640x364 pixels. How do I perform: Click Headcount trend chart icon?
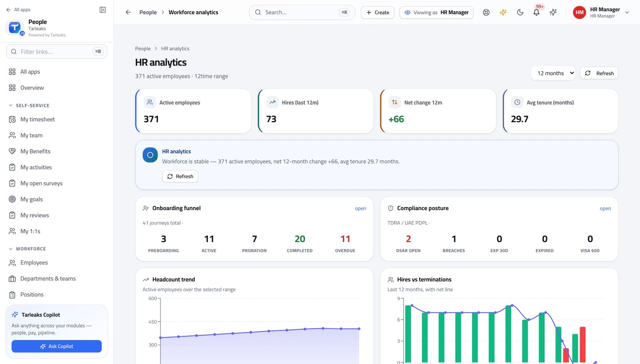click(x=146, y=279)
